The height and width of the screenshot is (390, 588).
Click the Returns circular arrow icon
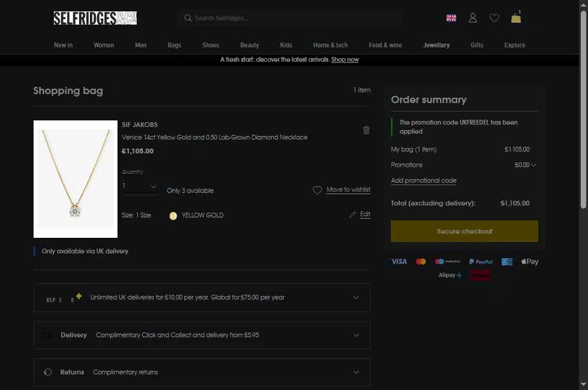click(47, 372)
